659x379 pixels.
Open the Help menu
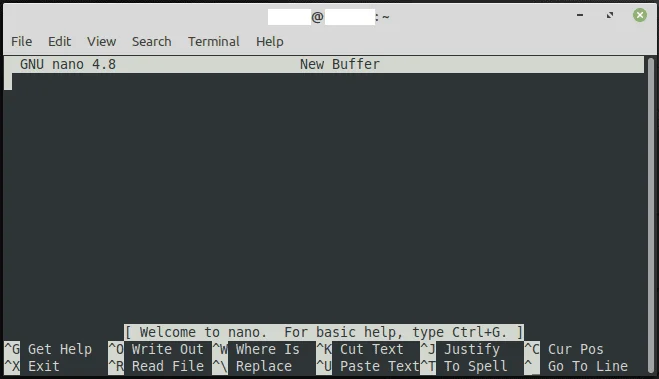[x=270, y=42]
